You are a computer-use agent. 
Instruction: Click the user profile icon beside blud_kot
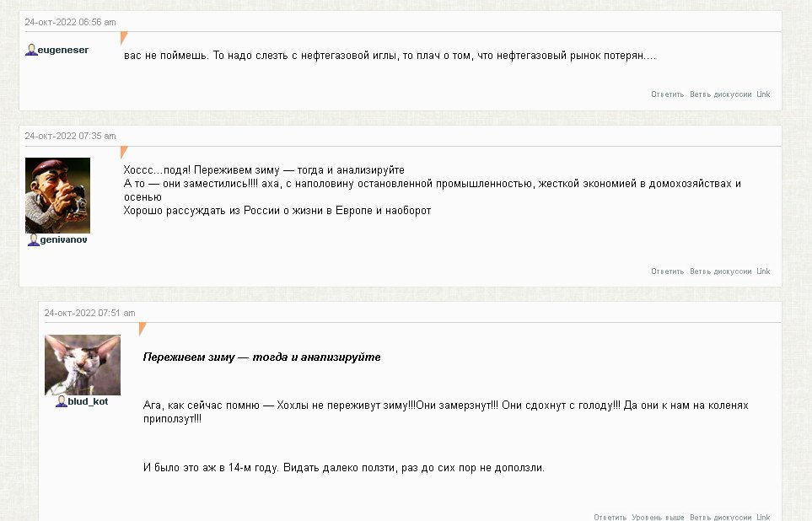click(x=62, y=401)
